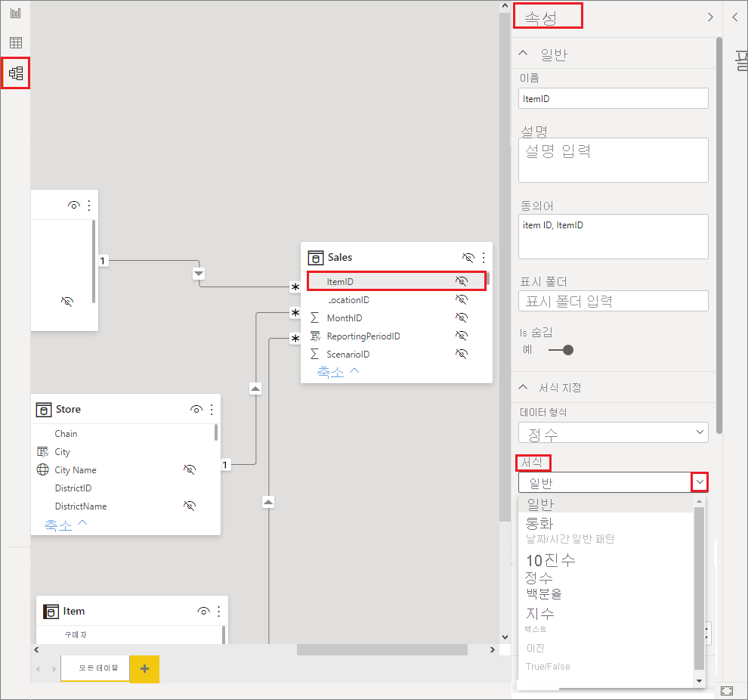Click calculated column icon beside ReportingPeriodID

(315, 336)
